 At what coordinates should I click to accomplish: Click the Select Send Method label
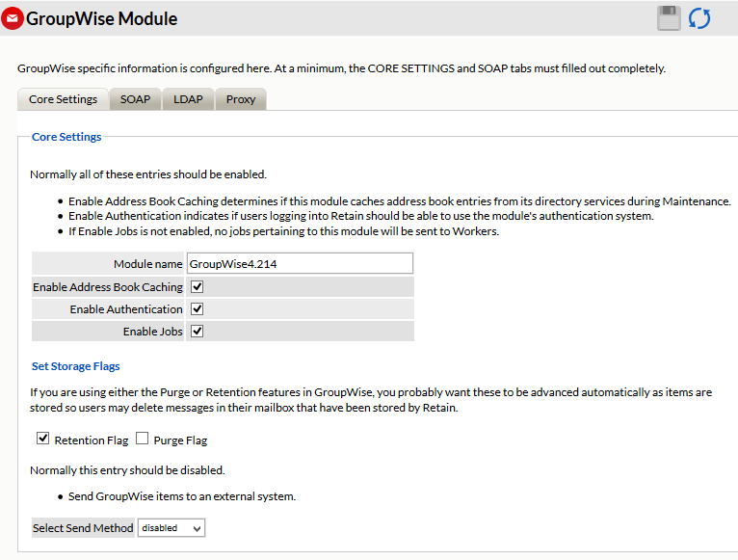click(83, 528)
